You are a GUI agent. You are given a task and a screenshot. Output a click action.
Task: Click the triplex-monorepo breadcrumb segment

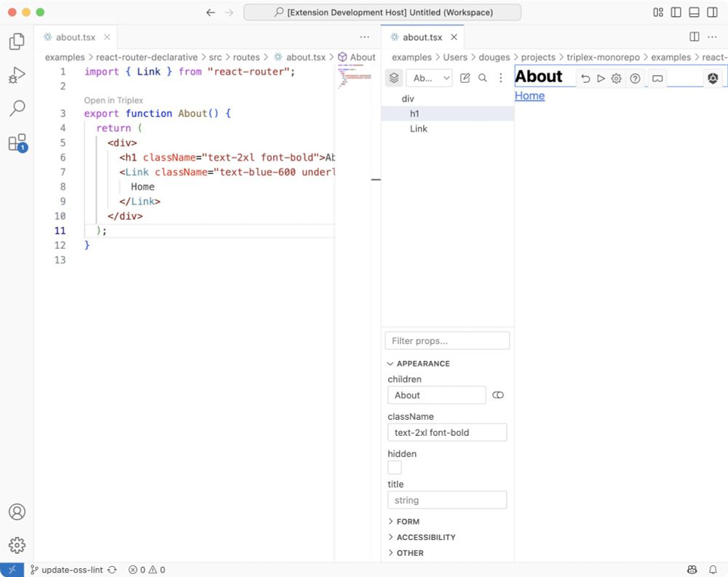tap(603, 57)
